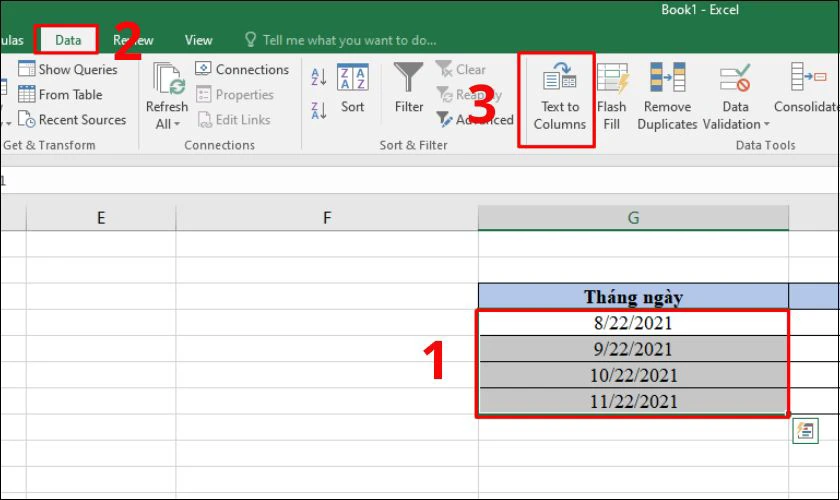Toggle the Filter funnel
The image size is (840, 500).
[409, 87]
